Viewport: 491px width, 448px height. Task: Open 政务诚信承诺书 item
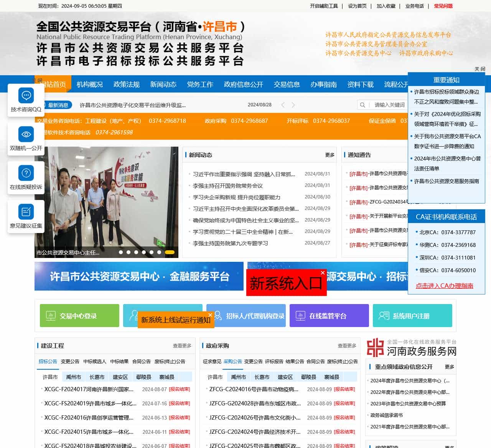pyautogui.click(x=387, y=415)
